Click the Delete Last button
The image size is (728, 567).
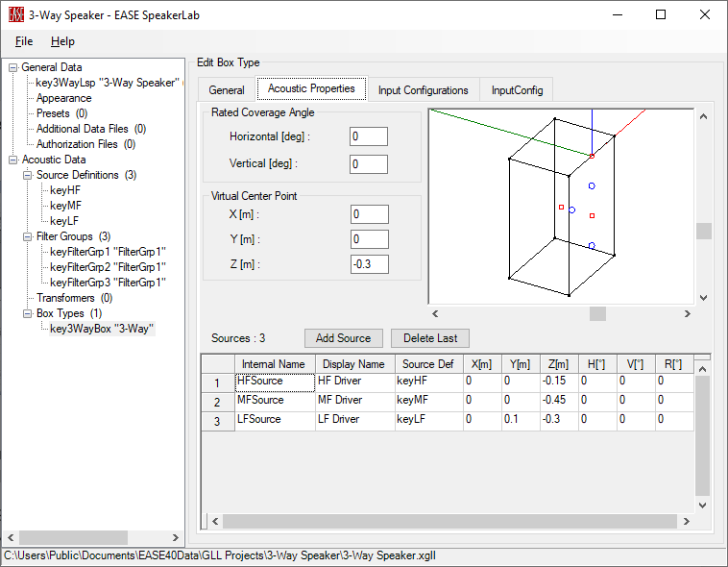pyautogui.click(x=429, y=338)
